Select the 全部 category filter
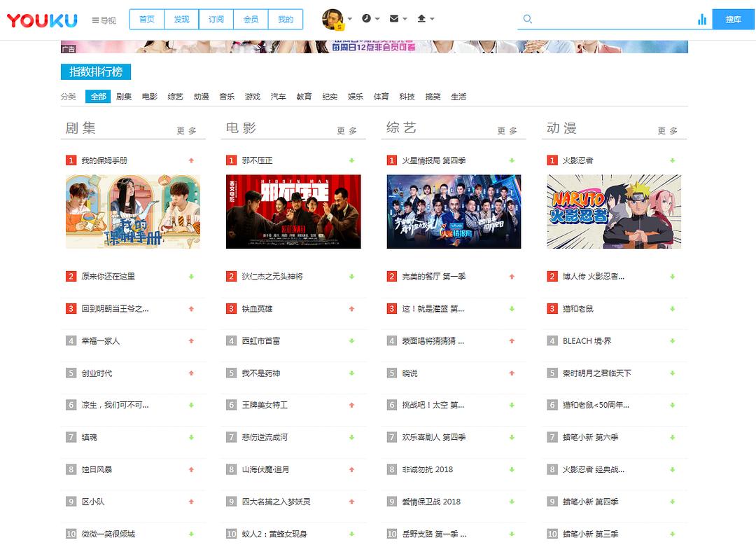This screenshot has width=756, height=552. [98, 97]
